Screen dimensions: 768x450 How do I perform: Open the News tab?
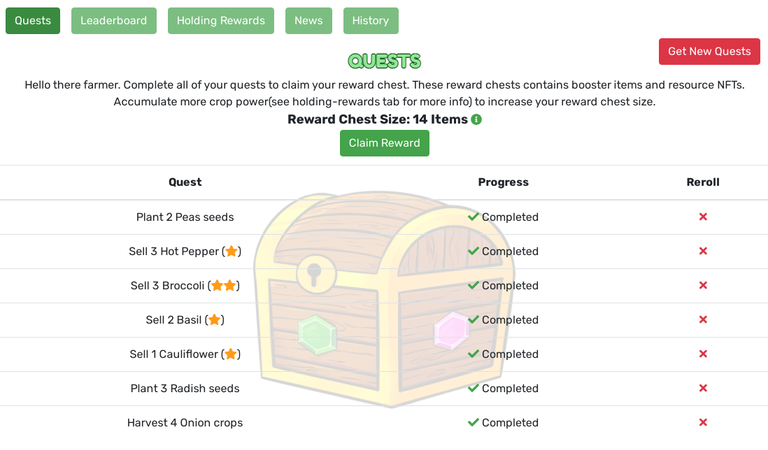pyautogui.click(x=309, y=21)
